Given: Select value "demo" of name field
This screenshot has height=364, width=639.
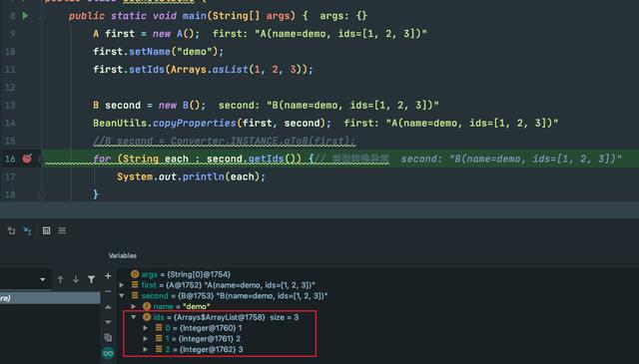Looking at the screenshot, I should pyautogui.click(x=196, y=306).
